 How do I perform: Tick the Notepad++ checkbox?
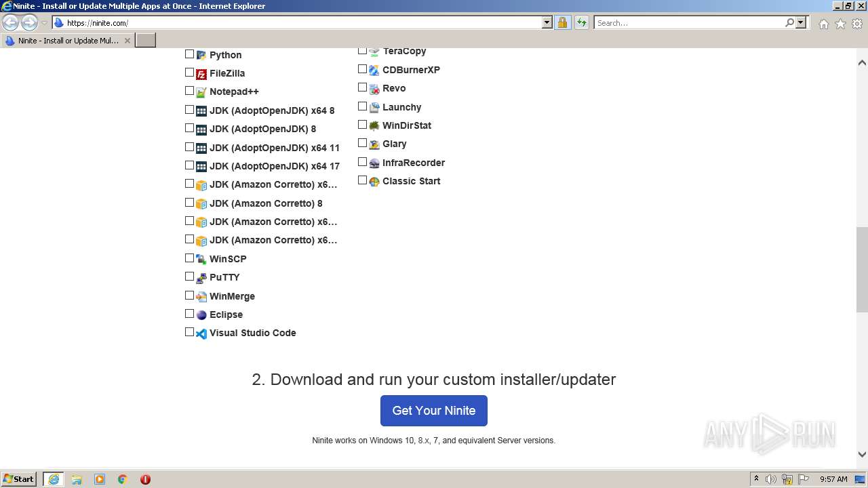190,91
